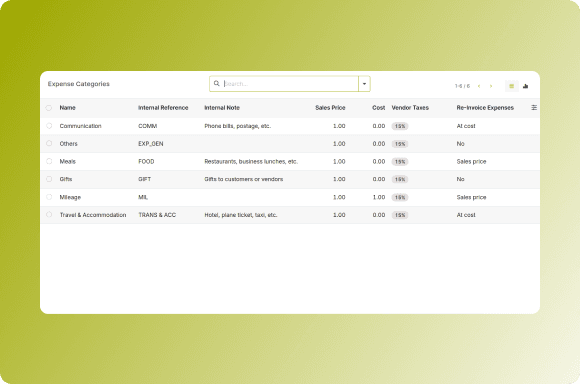Click 'No' re-invoice value in Gifts row
This screenshot has height=384, width=580.
point(460,179)
